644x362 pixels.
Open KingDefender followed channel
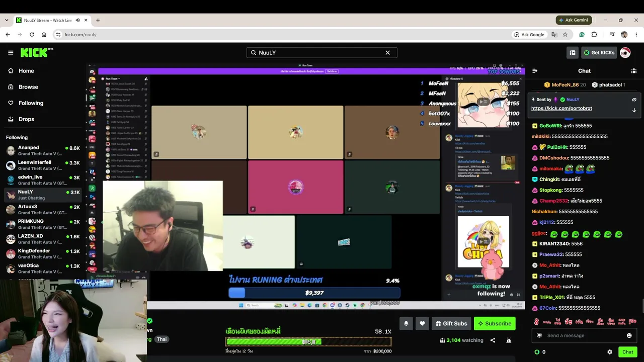click(x=43, y=253)
